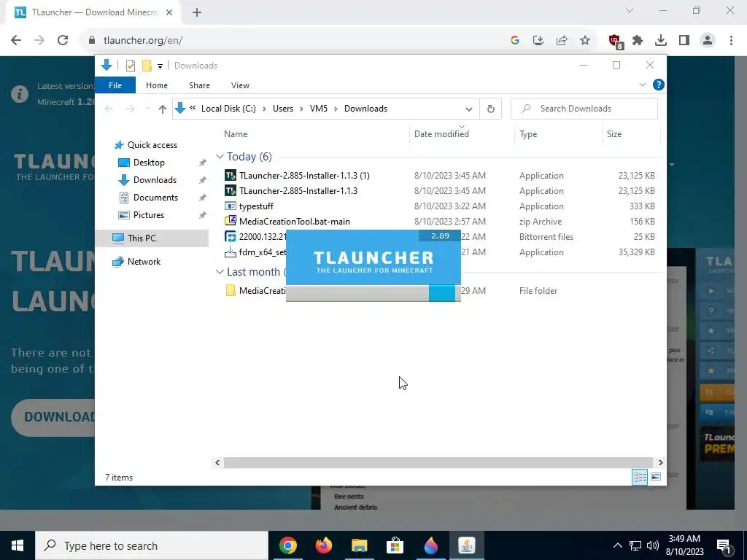The height and width of the screenshot is (560, 747).
Task: Open Chrome tab search chevron
Action: click(x=630, y=10)
